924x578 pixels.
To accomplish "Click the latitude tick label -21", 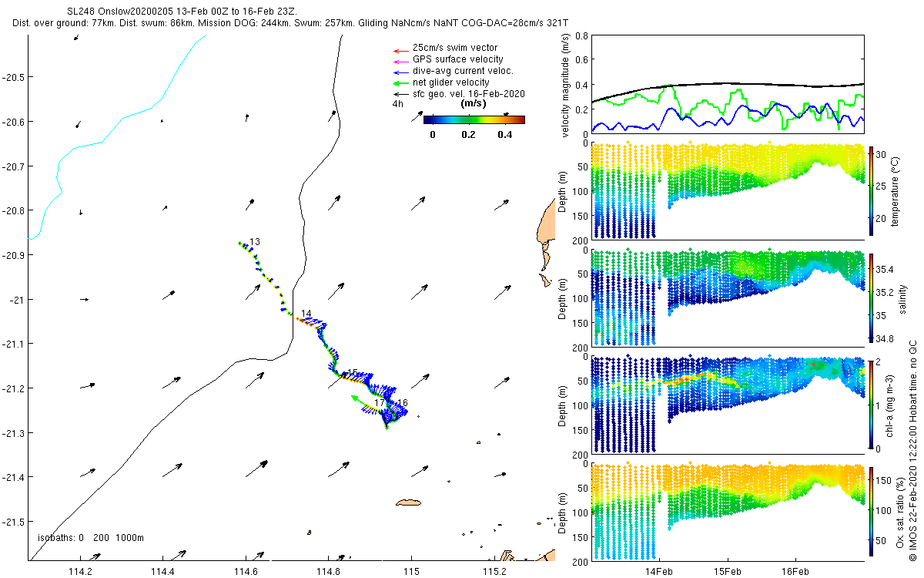I will click(x=16, y=299).
